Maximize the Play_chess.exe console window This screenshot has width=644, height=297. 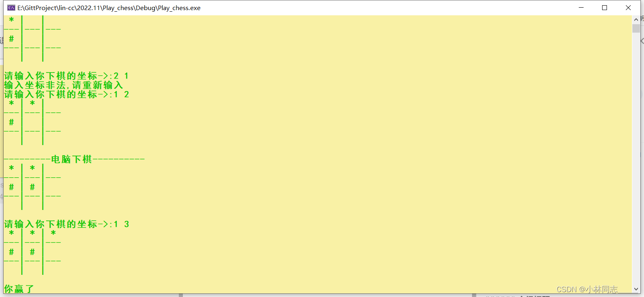(605, 8)
